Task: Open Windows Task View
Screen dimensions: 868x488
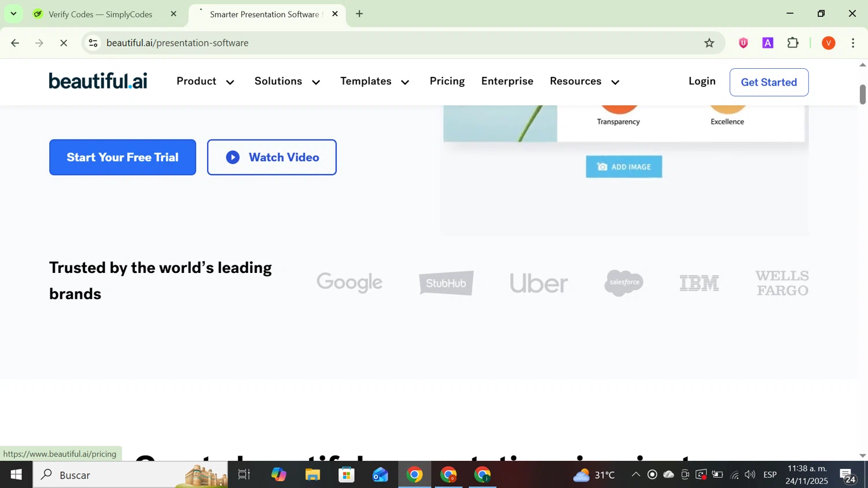Action: pos(244,475)
